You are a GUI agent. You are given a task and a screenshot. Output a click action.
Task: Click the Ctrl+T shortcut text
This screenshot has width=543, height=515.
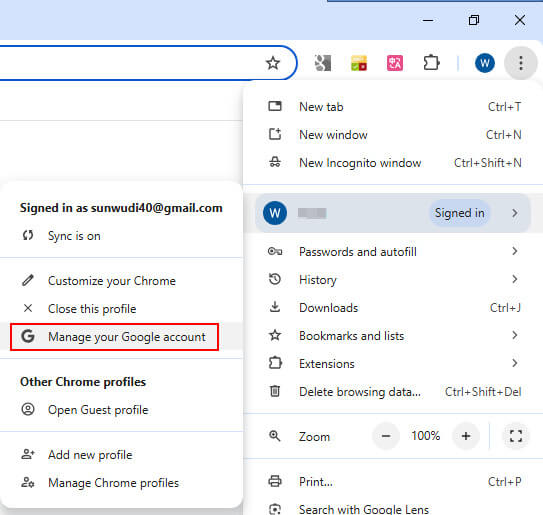tap(505, 107)
